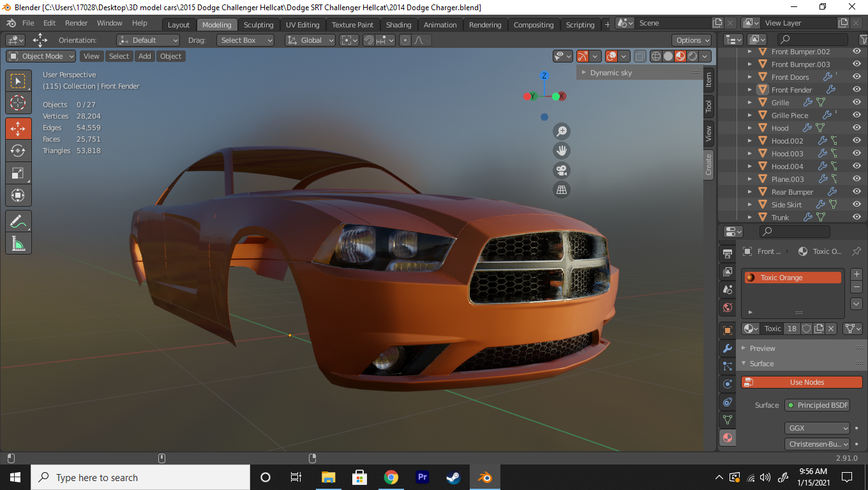Switch to the Sculpting workspace tab
This screenshot has width=868, height=490.
[x=258, y=25]
